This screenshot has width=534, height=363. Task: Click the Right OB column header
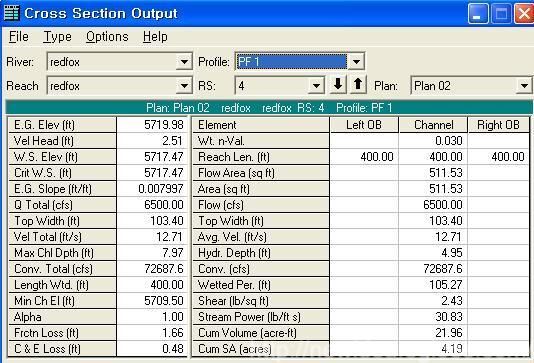(x=499, y=125)
